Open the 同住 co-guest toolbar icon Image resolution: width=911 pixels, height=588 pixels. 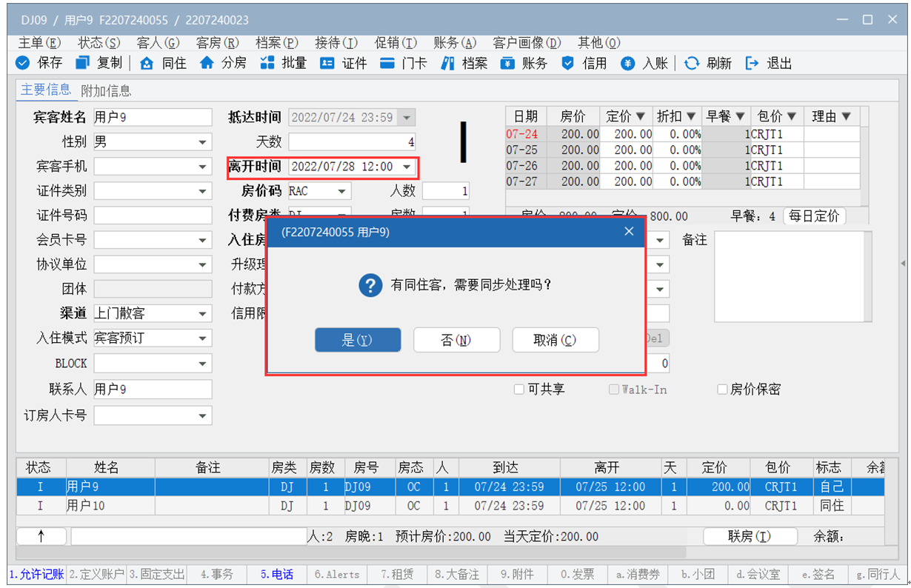tap(147, 63)
